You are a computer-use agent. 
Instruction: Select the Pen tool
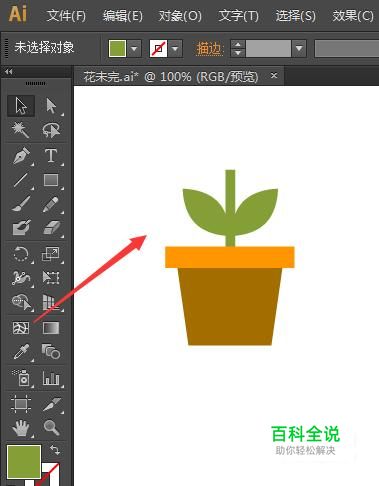21,155
